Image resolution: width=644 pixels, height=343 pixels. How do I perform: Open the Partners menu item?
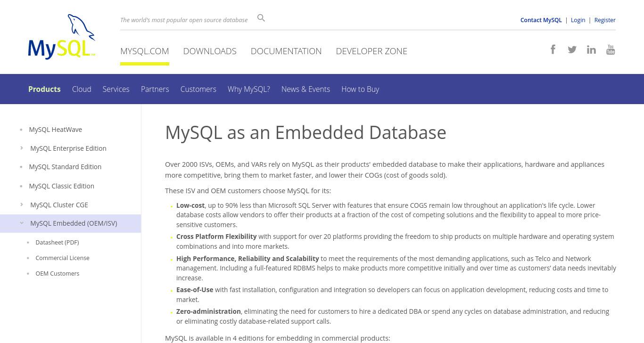point(155,89)
